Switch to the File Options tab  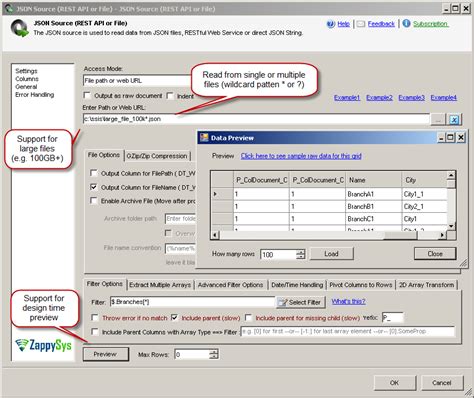click(104, 155)
